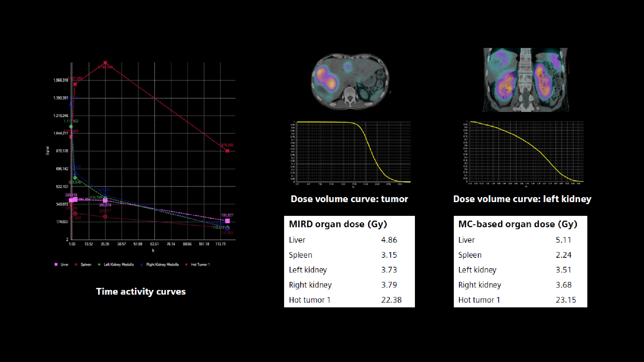
Task: Select the Spleen circle marker in the legend
Action: [76, 264]
